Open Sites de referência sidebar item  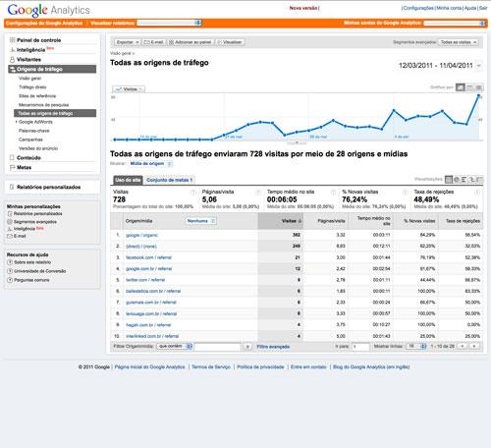click(37, 96)
